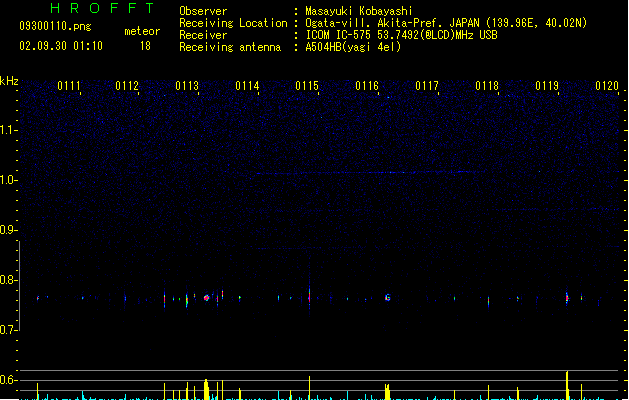This screenshot has height=400, width=629.
Task: Click the Observer label
Action: point(203,11)
